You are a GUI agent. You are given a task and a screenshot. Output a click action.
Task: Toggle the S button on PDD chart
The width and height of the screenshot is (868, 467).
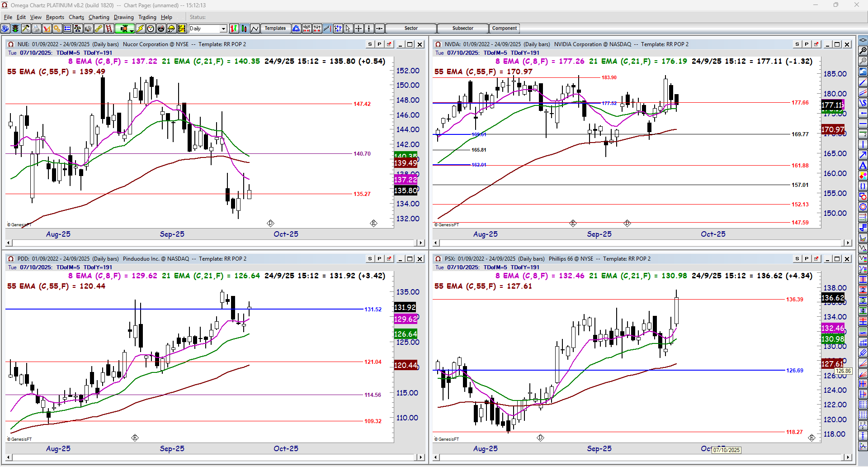click(370, 259)
